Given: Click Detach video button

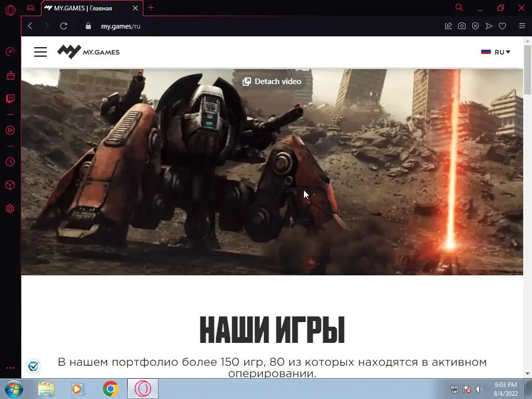Looking at the screenshot, I should (272, 82).
